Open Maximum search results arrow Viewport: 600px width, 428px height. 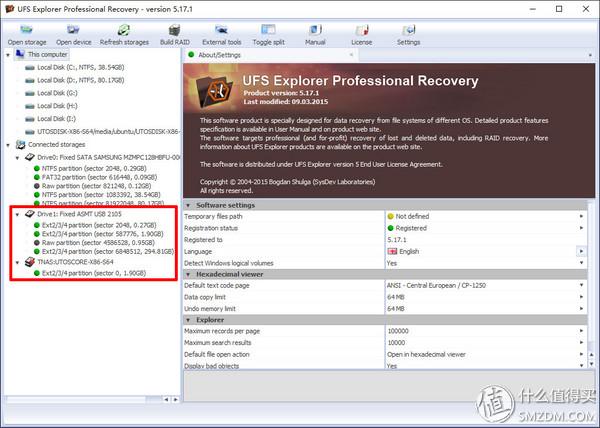click(x=581, y=343)
